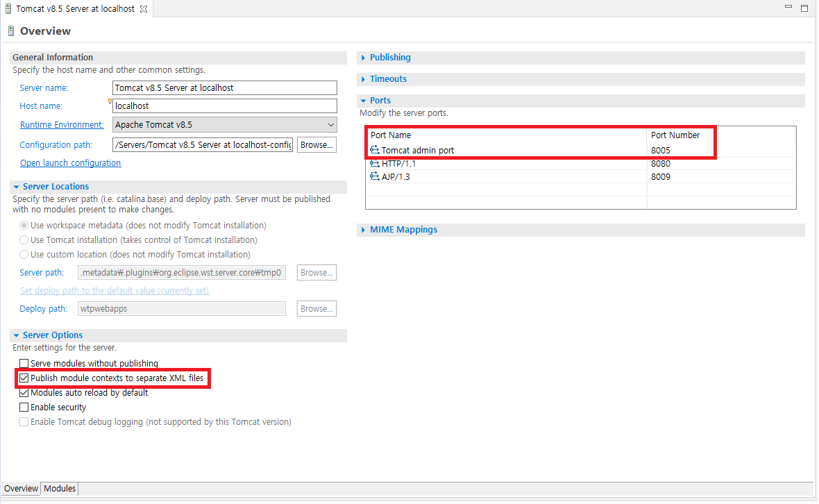Viewport: 819px width, 504px height.
Task: Maximize the editor area
Action: pos(804,8)
